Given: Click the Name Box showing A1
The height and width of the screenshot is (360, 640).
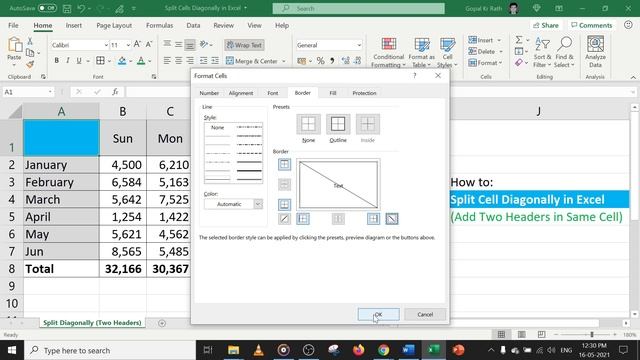Looking at the screenshot, I should [28, 92].
